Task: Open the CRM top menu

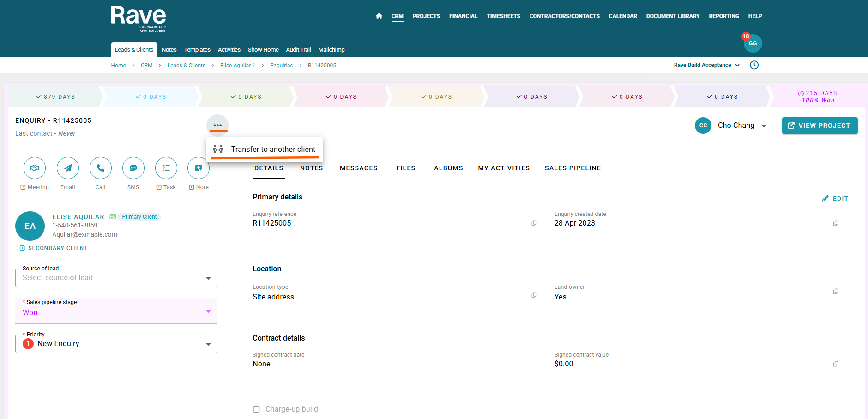Action: [x=398, y=16]
